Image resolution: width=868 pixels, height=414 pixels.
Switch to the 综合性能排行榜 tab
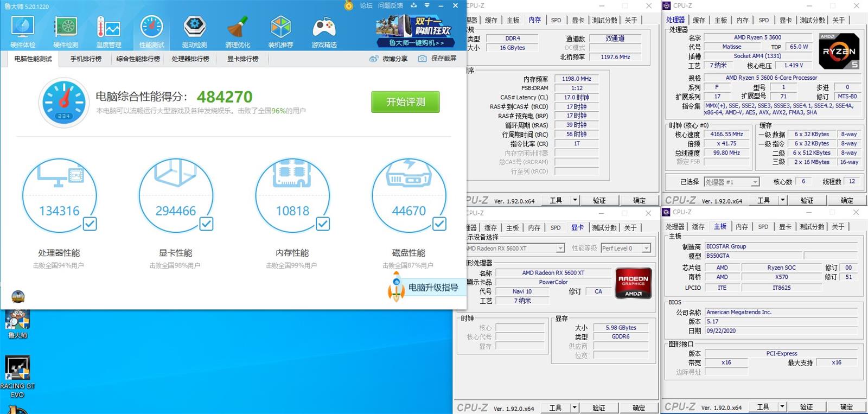click(138, 59)
